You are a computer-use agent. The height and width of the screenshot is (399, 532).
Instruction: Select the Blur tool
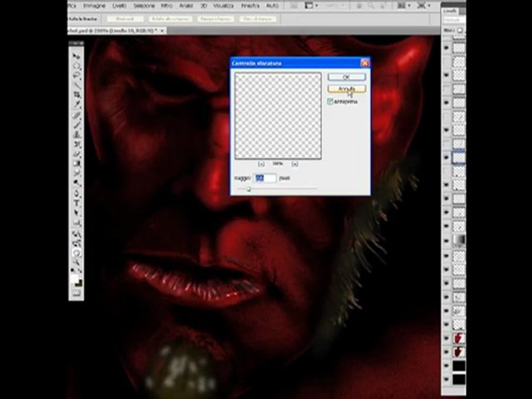click(x=76, y=173)
